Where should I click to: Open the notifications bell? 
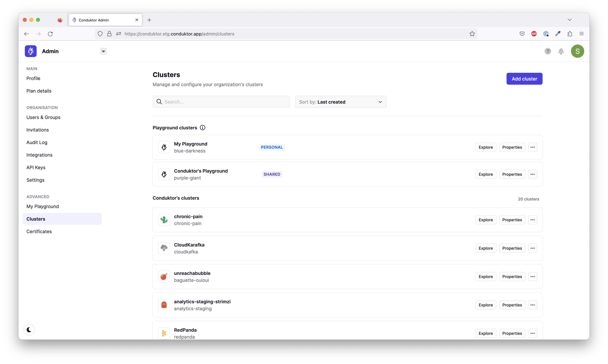click(x=561, y=51)
